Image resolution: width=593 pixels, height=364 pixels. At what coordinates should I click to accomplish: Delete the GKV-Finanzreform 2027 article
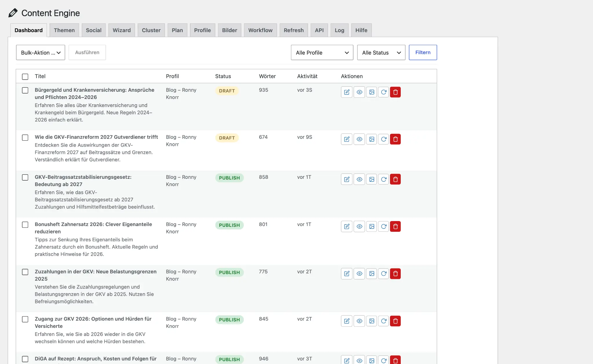click(x=395, y=139)
